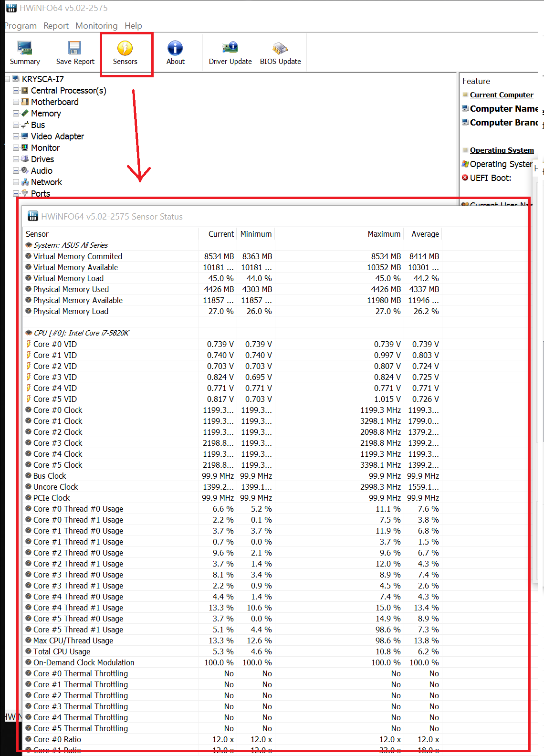The width and height of the screenshot is (544, 756).
Task: Click the Operating System flag icon
Action: pyautogui.click(x=465, y=164)
